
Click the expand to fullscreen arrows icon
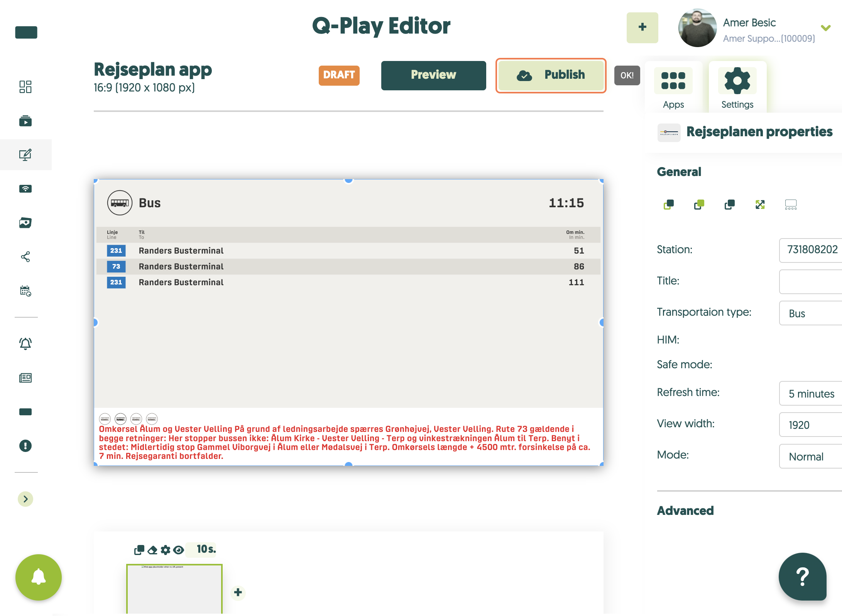(760, 205)
